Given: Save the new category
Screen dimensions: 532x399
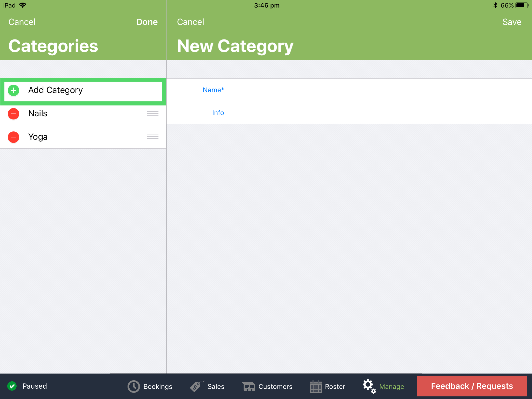Looking at the screenshot, I should click(x=512, y=22).
